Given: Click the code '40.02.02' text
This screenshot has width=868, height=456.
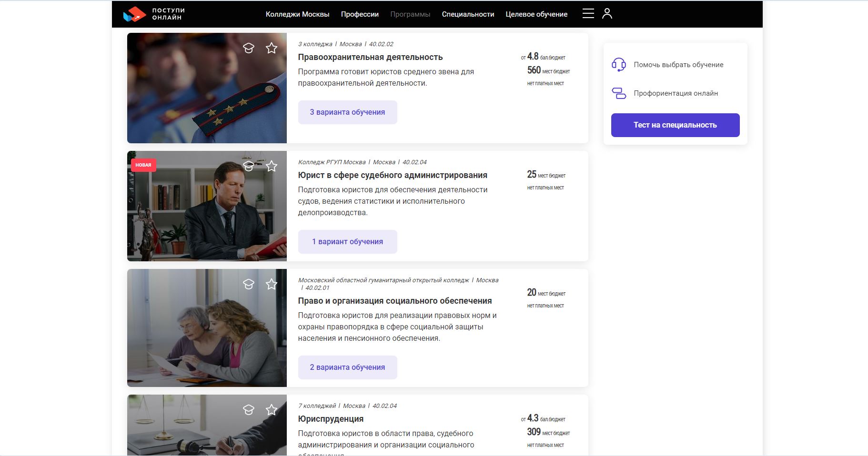Looking at the screenshot, I should pos(381,44).
